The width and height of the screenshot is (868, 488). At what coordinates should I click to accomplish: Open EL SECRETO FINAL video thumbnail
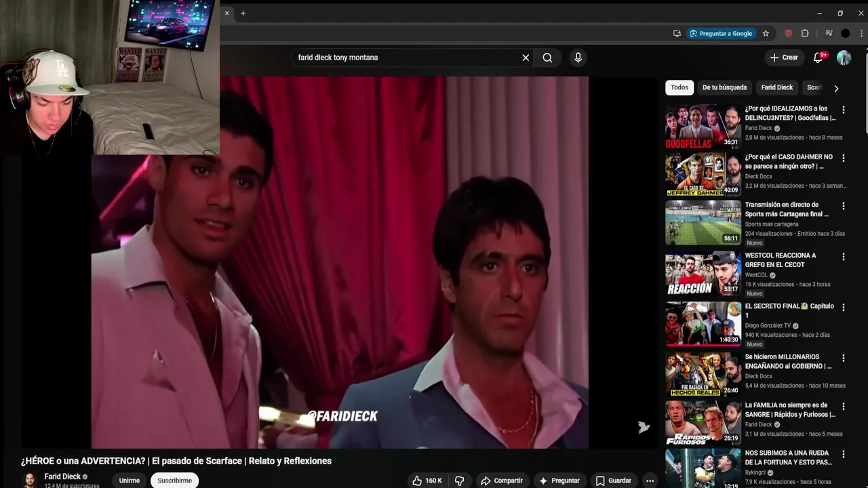click(x=703, y=324)
